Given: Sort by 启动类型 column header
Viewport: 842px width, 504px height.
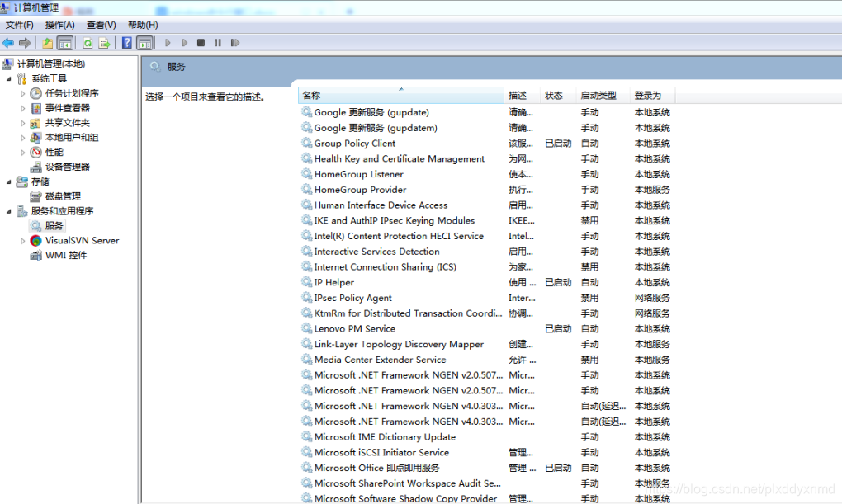Looking at the screenshot, I should tap(603, 96).
